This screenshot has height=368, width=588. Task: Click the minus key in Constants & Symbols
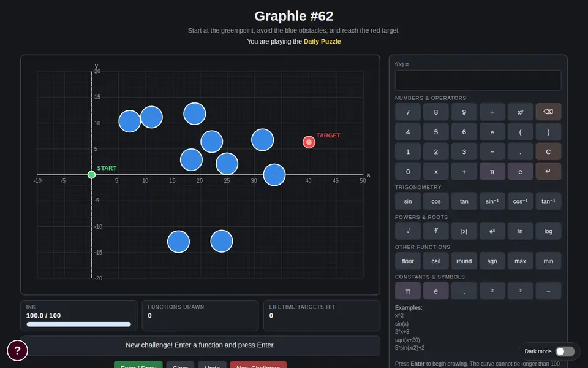548,291
